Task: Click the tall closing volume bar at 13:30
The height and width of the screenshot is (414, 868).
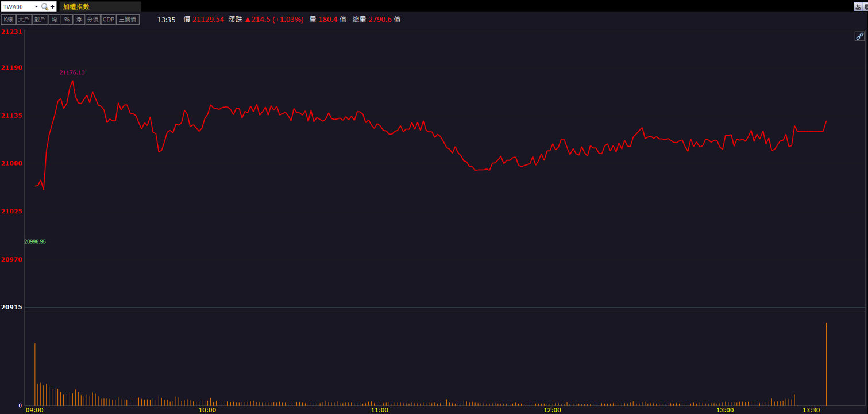Action: tap(826, 364)
